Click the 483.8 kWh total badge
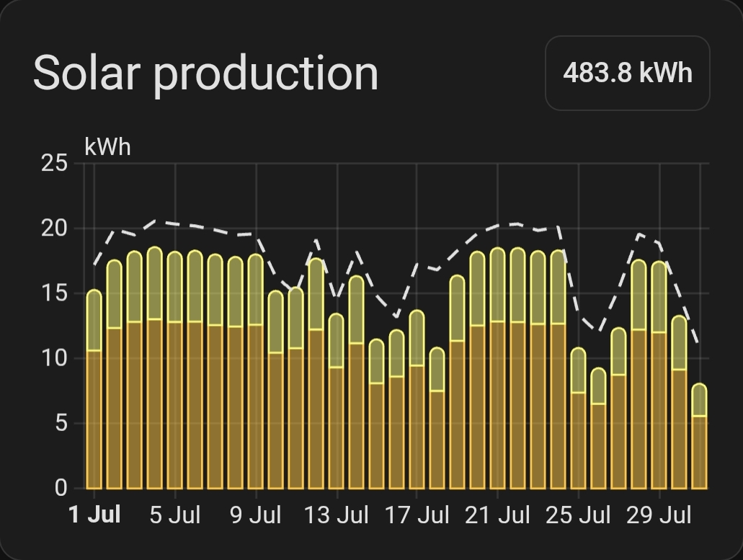The height and width of the screenshot is (560, 743). [628, 73]
